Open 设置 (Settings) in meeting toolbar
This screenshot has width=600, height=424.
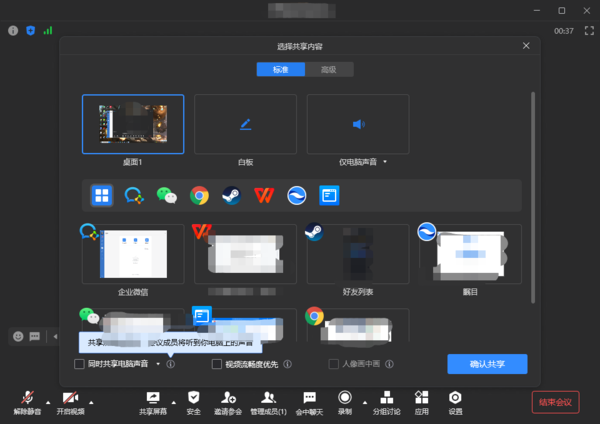(455, 402)
